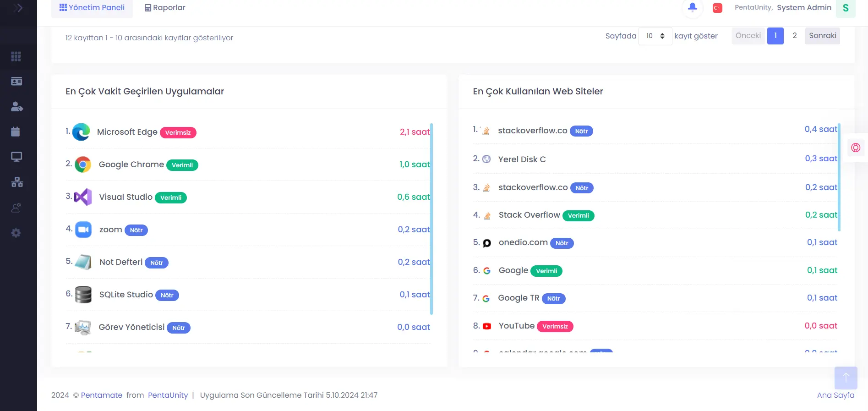Viewport: 868px width, 411px height.
Task: Click the scroll to top button
Action: 846,378
